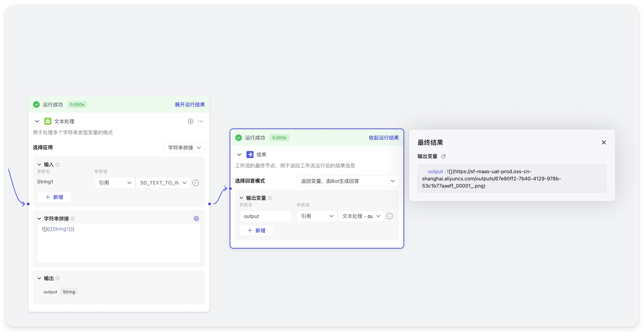Click the 输入 info icon

click(57, 165)
